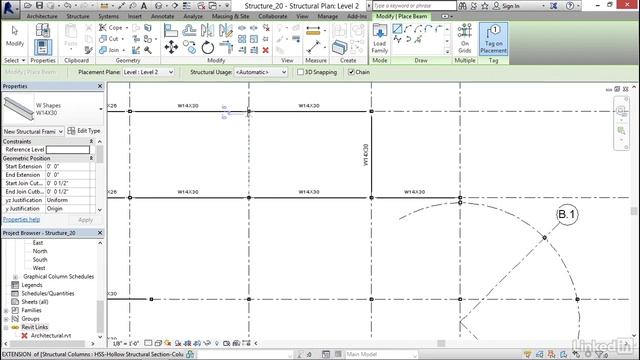Expand the Groups tree node
The image size is (640, 360).
tap(6, 319)
